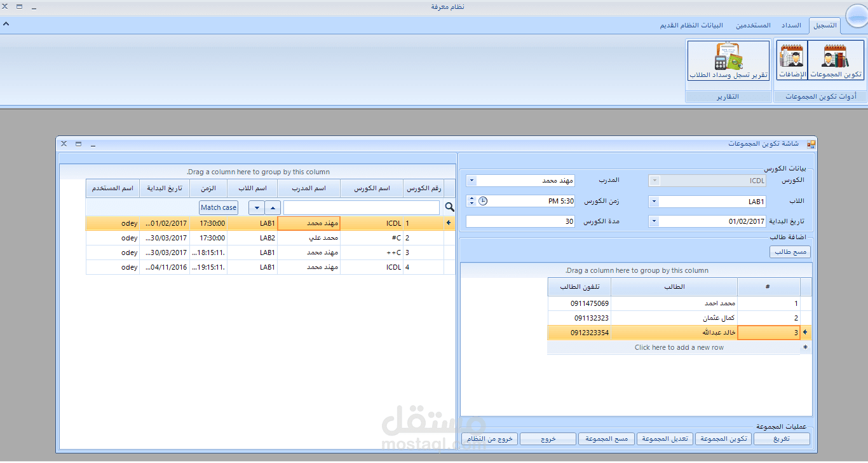
Task: Open تكوين المجموعات ribbon icon
Action: pos(836,61)
